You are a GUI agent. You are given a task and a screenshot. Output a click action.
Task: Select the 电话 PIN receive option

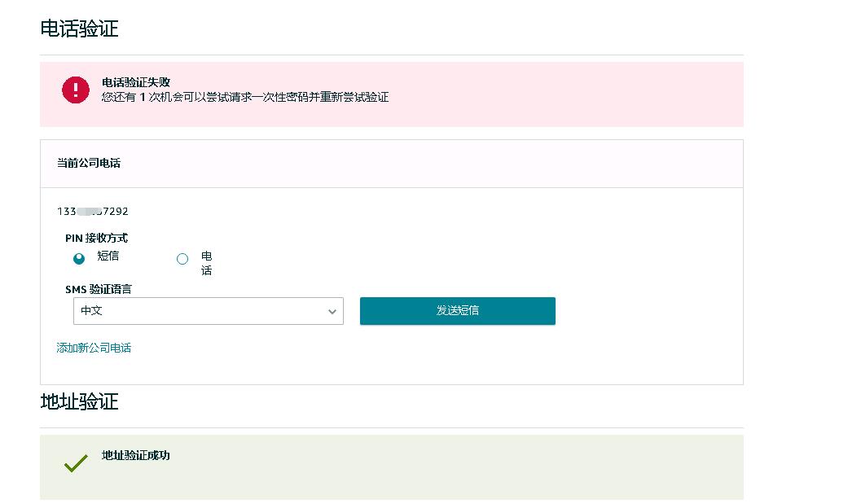182,259
